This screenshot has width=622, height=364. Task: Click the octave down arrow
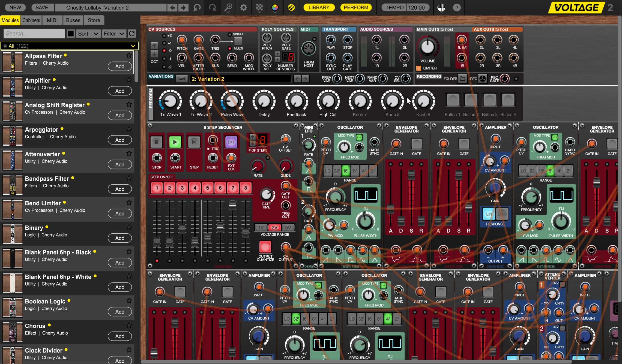point(154,53)
